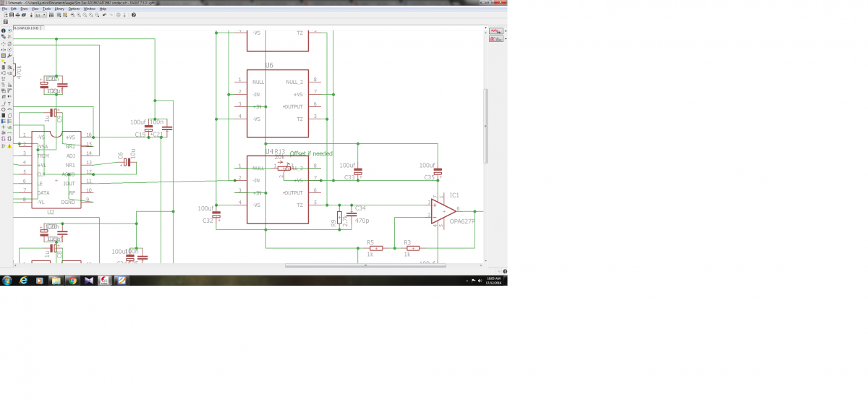Select the Junction tool
The image size is (868, 400).
pos(4,127)
